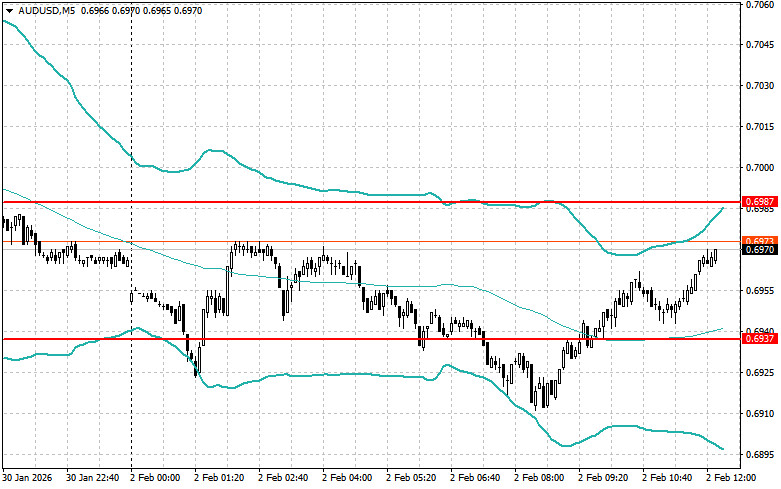
Task: Click the 0.6955 price scale value
Action: click(760, 291)
